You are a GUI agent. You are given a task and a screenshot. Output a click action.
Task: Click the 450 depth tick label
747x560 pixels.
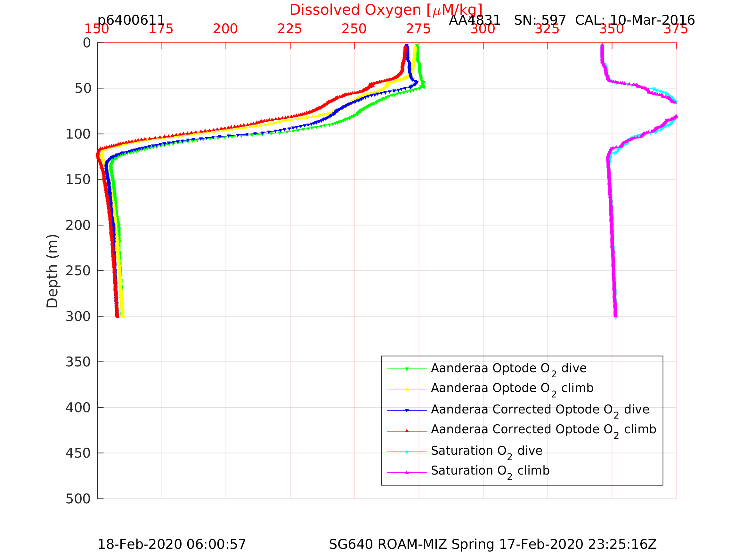coord(78,453)
